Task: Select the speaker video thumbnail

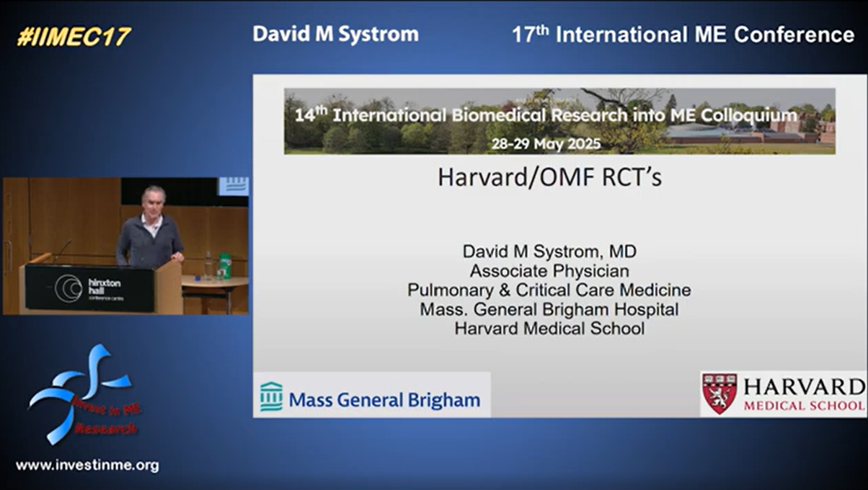Action: 125,246
